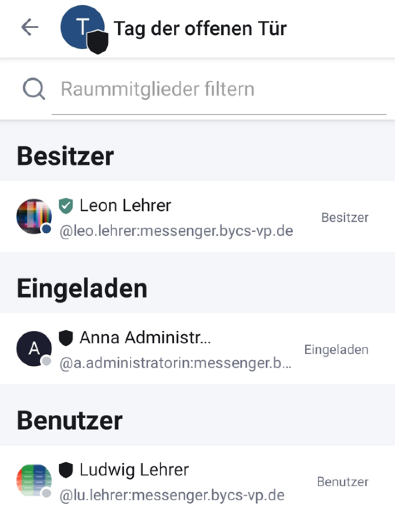The image size is (395, 532).
Task: Click the search magnifier icon
Action: (34, 89)
